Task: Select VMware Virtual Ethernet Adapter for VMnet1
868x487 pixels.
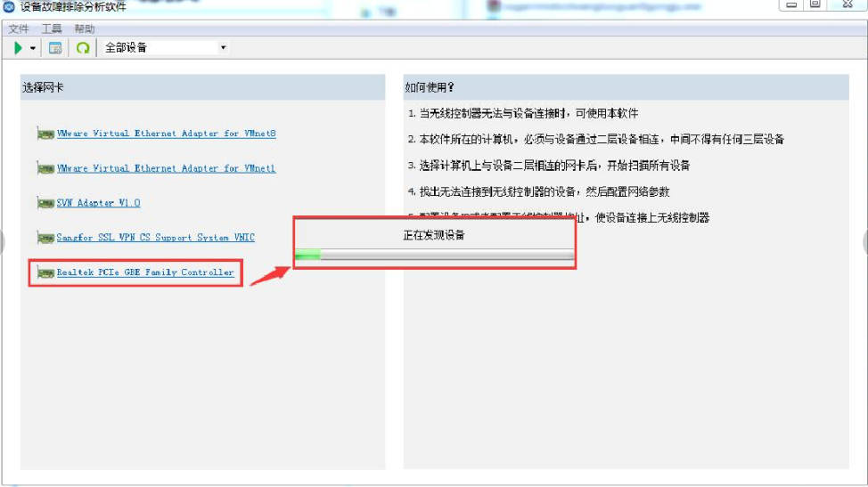Action: pos(166,168)
